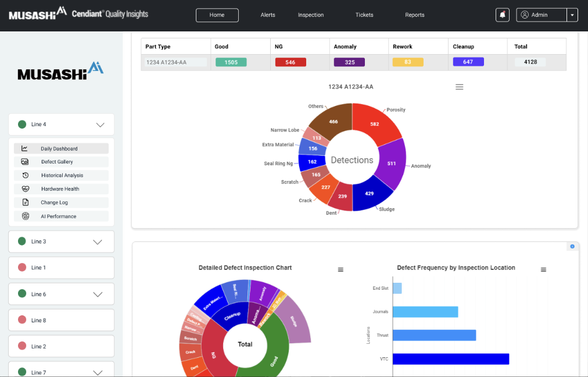The height and width of the screenshot is (377, 588).
Task: Select Line 8 in the sidebar
Action: (x=61, y=321)
